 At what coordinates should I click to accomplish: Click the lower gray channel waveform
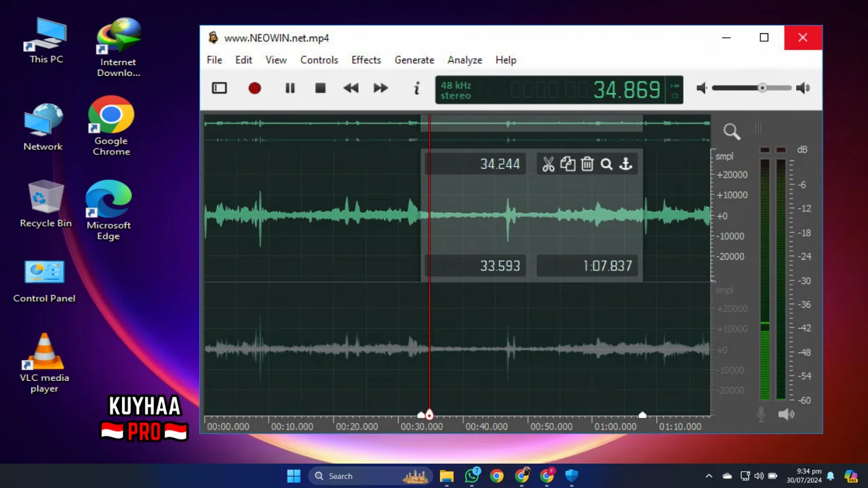coord(457,348)
